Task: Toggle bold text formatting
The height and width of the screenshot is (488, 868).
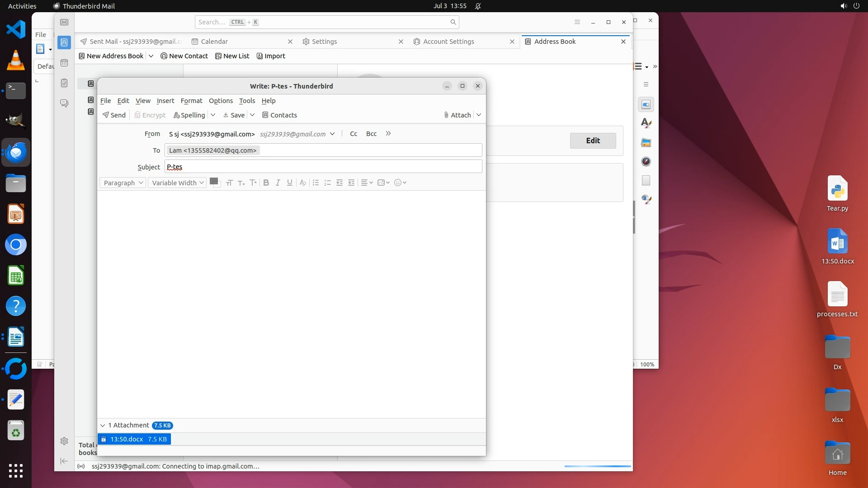Action: tap(266, 183)
